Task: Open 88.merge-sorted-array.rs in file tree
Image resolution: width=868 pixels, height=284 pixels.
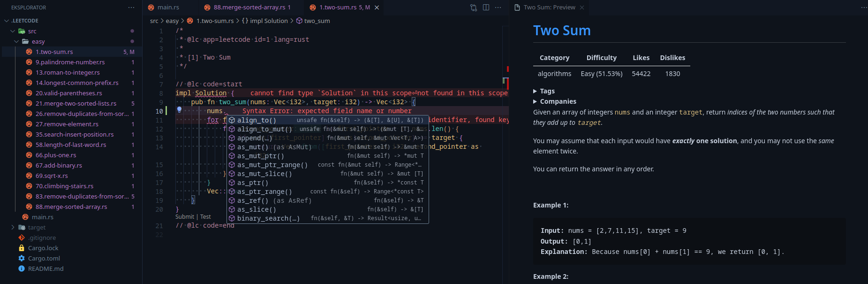Action: tap(71, 207)
